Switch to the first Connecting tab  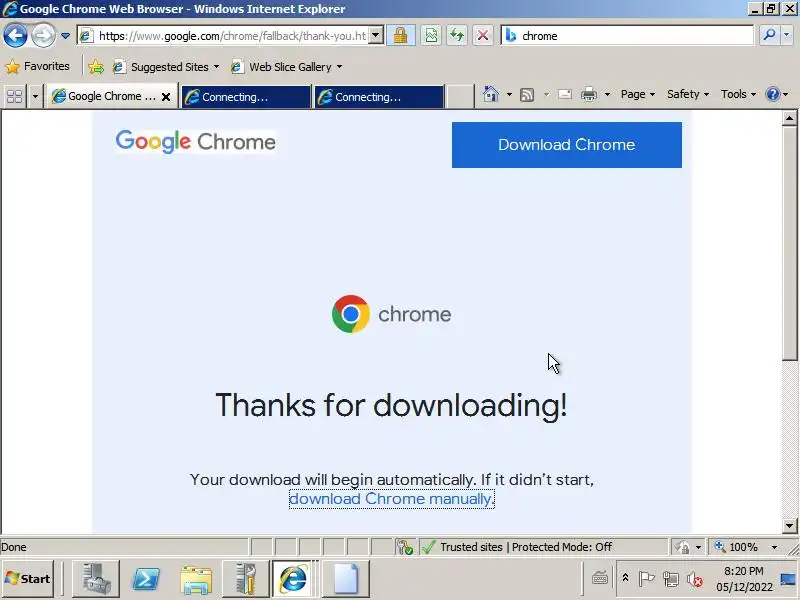click(246, 96)
